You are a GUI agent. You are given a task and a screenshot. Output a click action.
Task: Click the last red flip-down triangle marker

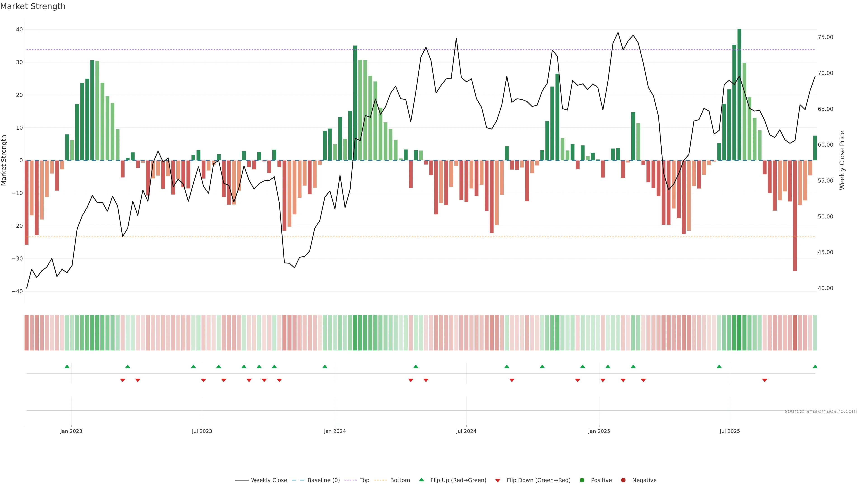click(x=764, y=380)
